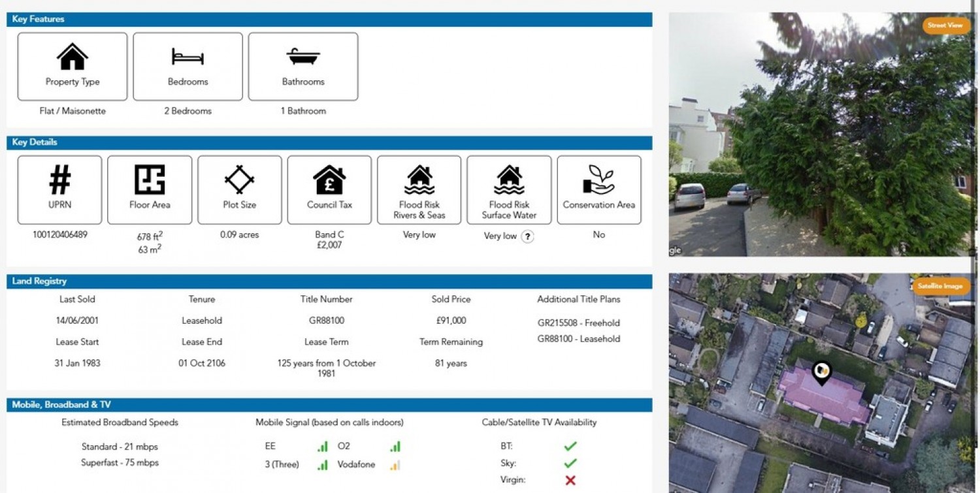Click the map pin on satellite image
This screenshot has width=980, height=493.
click(821, 372)
